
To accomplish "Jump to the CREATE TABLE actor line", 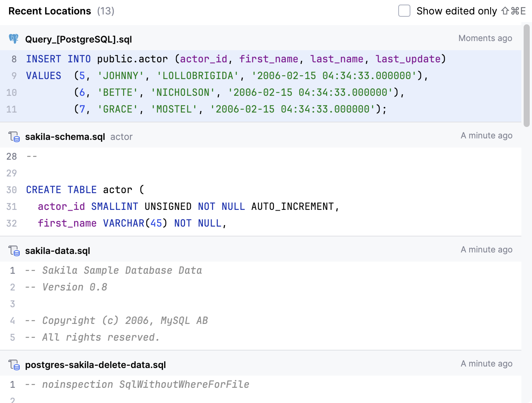I will click(x=85, y=190).
